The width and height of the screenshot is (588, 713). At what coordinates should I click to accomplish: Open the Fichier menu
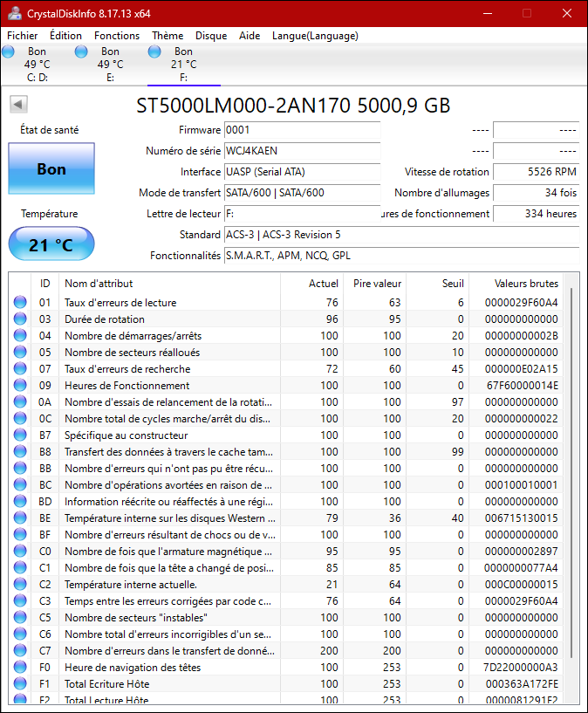pos(23,36)
